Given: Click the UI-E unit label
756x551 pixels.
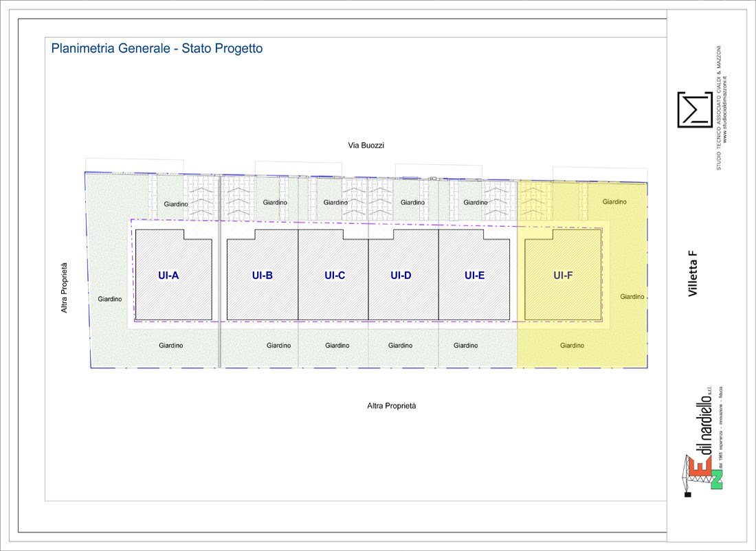Looking at the screenshot, I should (x=474, y=275).
